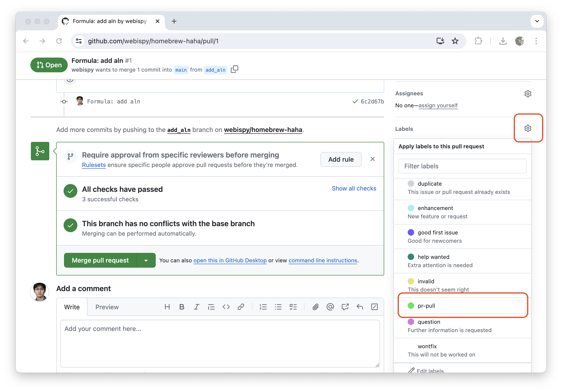The width and height of the screenshot is (562, 392).
Task: Close the Formula: add aln tab
Action: [157, 21]
